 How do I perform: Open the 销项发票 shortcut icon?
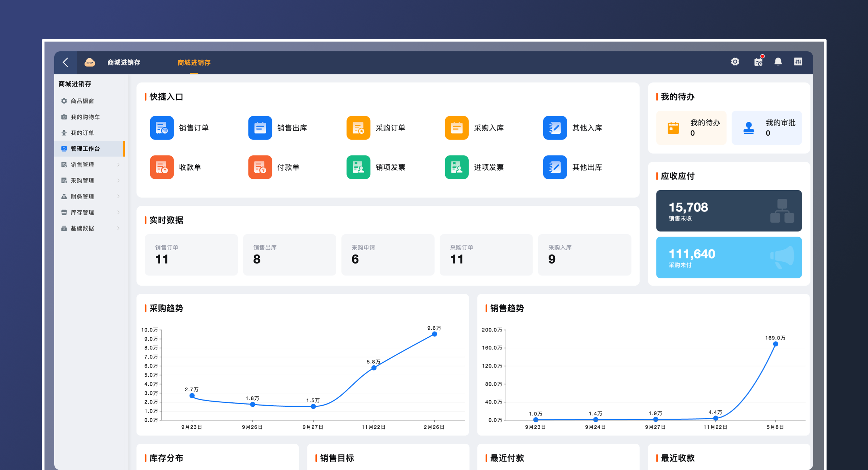click(x=358, y=167)
